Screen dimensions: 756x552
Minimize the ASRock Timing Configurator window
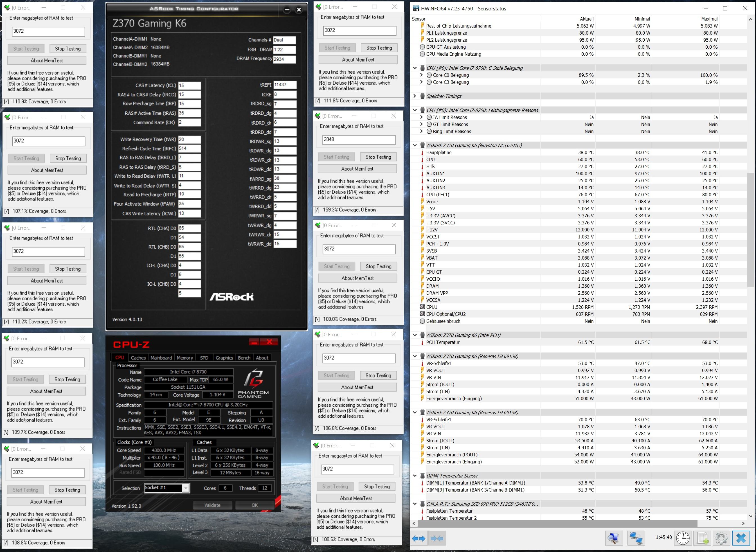coord(287,10)
